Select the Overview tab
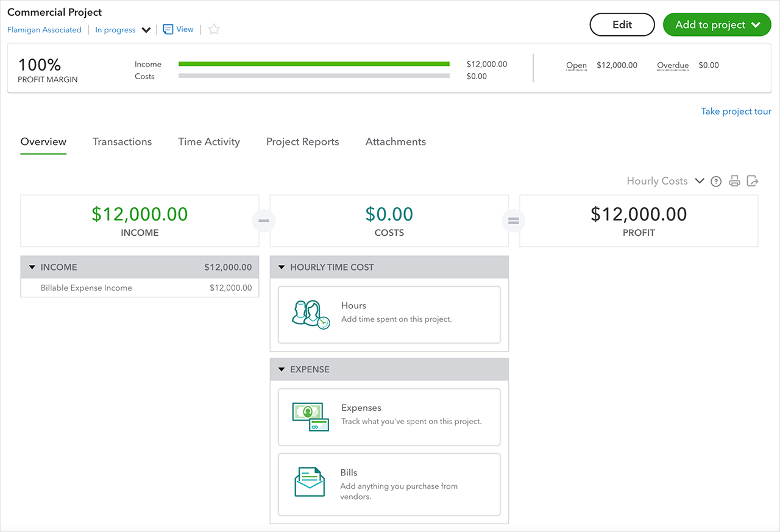This screenshot has width=780, height=532. pos(43,142)
